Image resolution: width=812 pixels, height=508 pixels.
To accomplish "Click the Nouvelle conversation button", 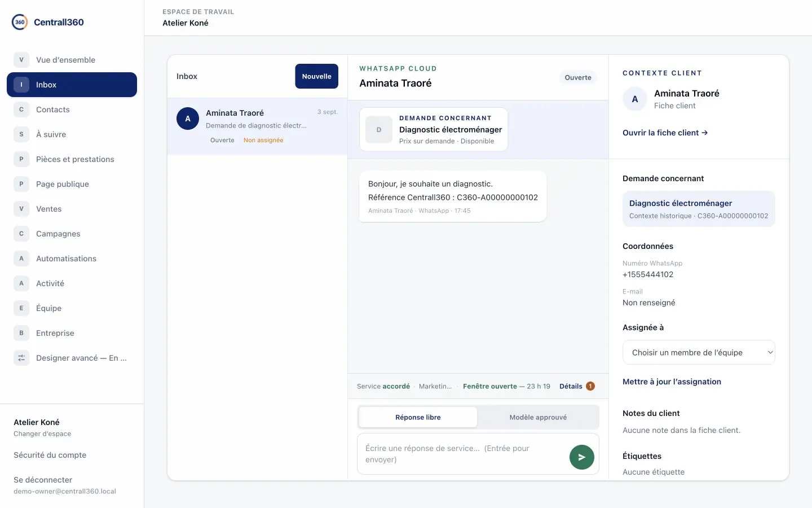I will point(316,76).
